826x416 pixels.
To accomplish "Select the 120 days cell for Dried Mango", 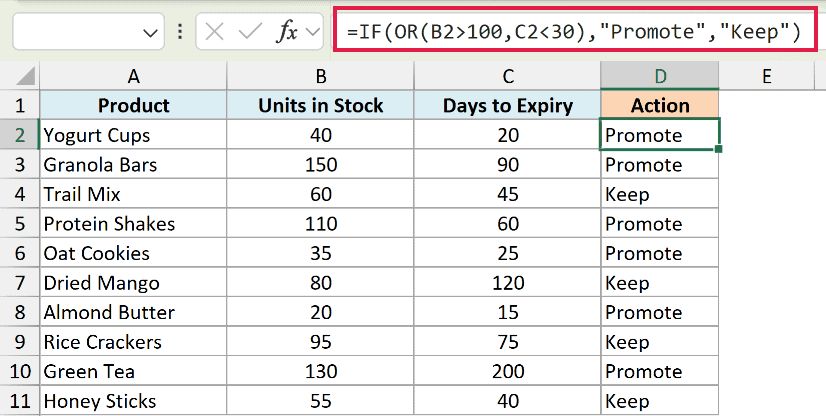I will (508, 283).
